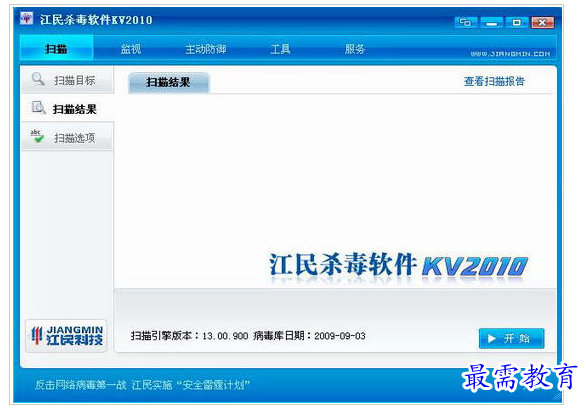Open the 扫描 main tab

coord(56,49)
